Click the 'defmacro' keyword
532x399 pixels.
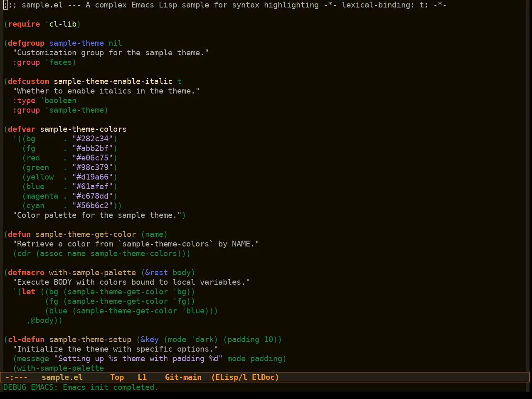[x=26, y=273]
